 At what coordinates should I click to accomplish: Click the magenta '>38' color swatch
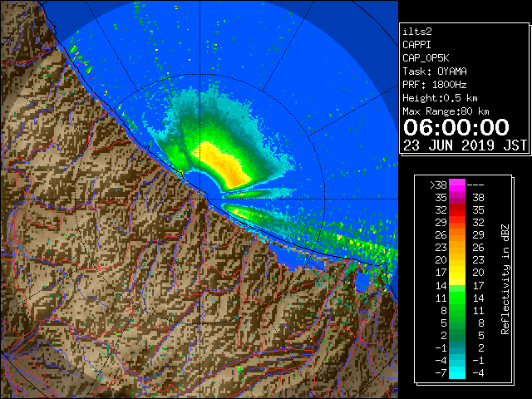click(457, 185)
